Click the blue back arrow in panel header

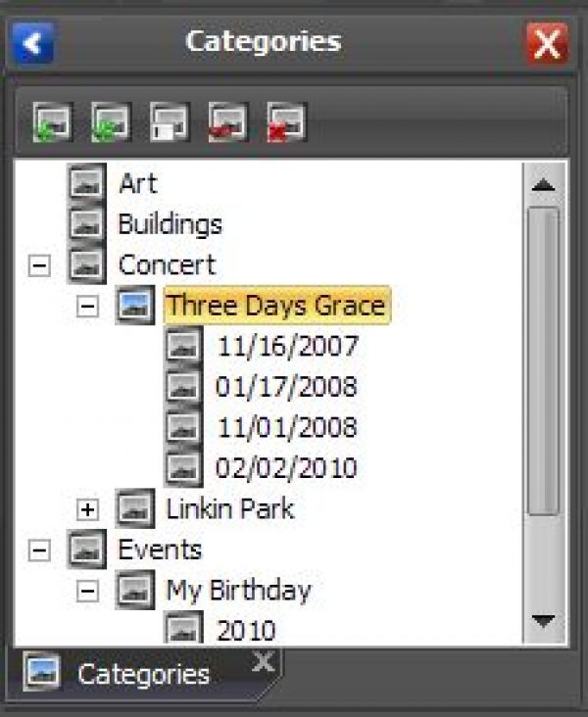(33, 43)
